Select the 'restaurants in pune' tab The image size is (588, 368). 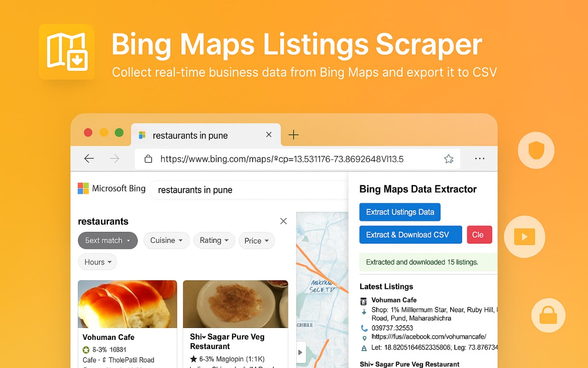pyautogui.click(x=206, y=135)
